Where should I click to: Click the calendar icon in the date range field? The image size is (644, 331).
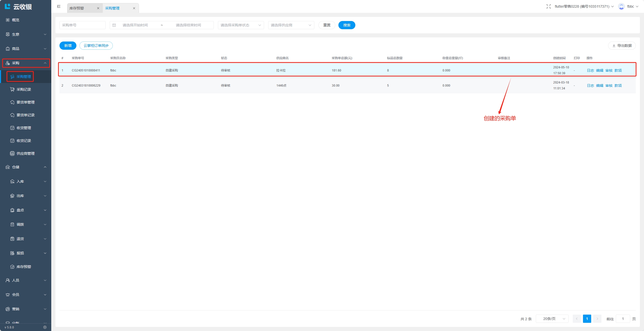click(114, 25)
